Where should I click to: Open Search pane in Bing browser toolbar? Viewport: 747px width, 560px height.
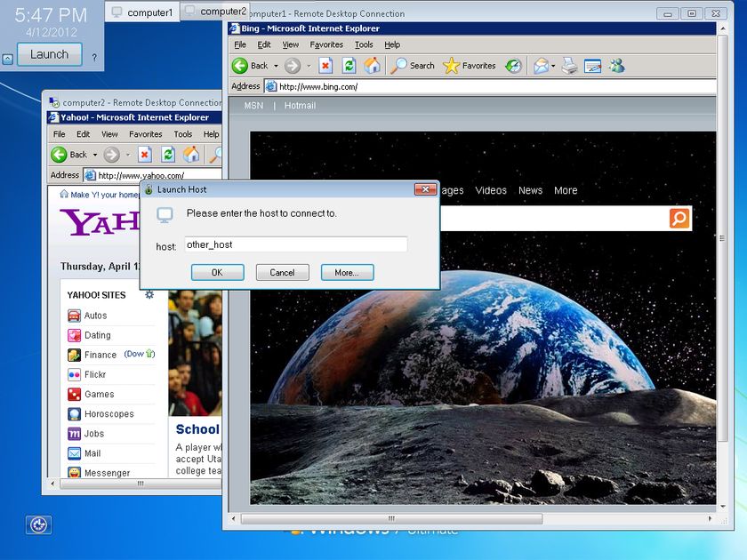tap(413, 65)
